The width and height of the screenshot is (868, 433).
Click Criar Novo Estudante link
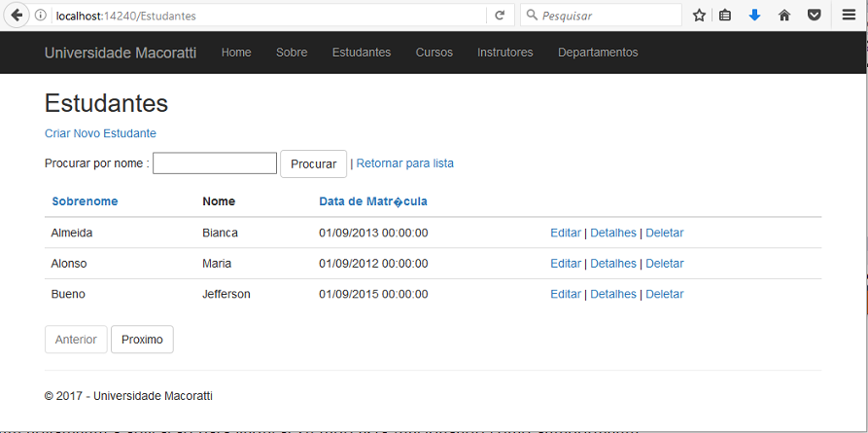[x=100, y=133]
